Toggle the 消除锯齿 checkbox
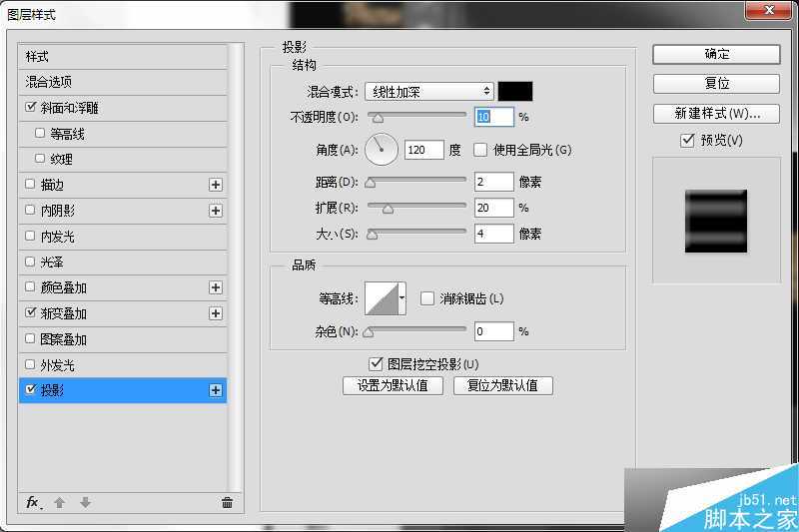The width and height of the screenshot is (799, 532). coord(427,298)
